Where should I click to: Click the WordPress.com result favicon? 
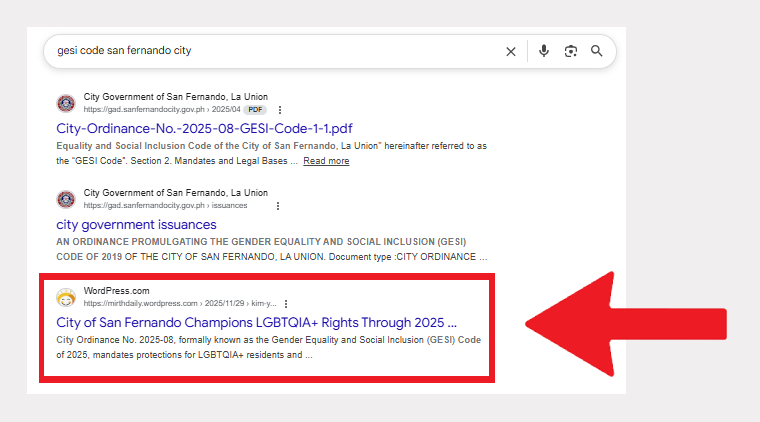click(x=66, y=297)
